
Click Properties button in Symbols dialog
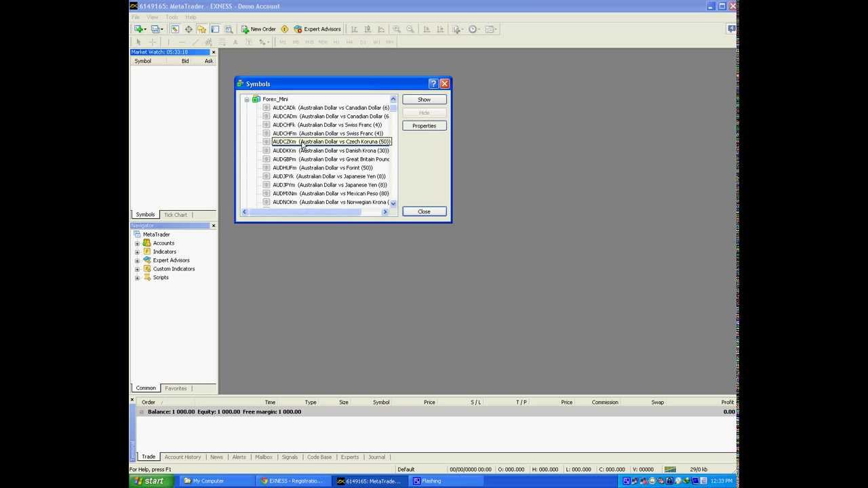[x=424, y=126]
